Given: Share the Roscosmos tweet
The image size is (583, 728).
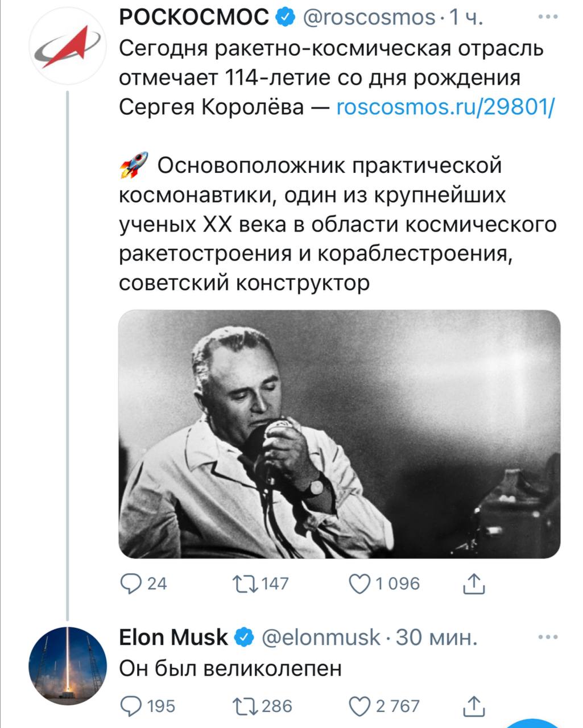Looking at the screenshot, I should point(474,584).
